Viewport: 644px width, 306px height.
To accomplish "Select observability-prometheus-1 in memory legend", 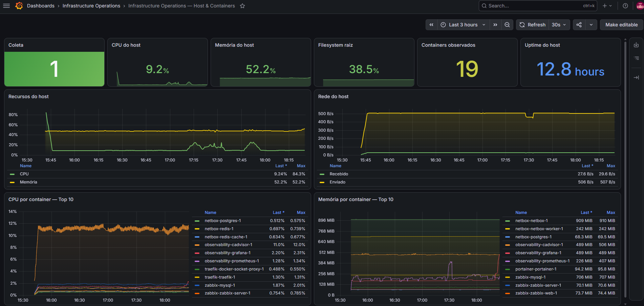I will (542, 261).
